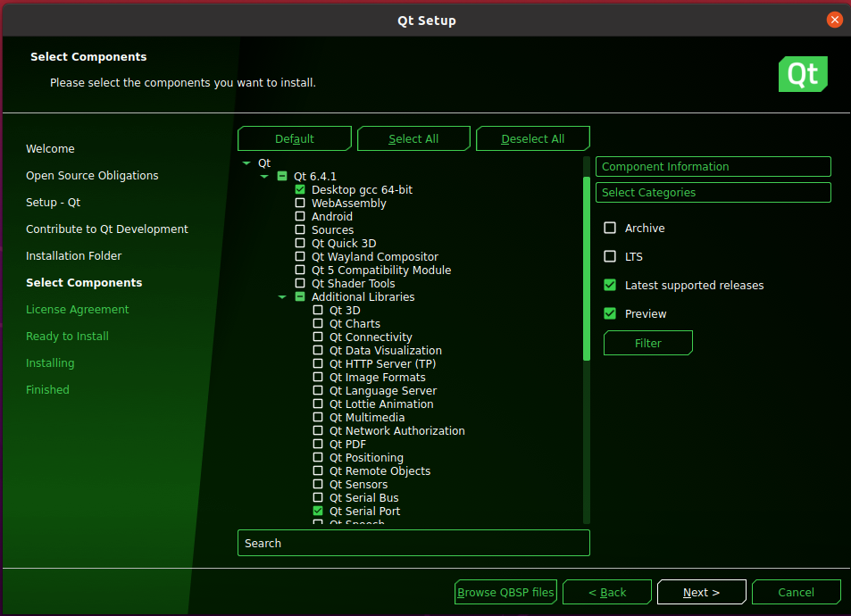This screenshot has height=616, width=851.
Task: Close the Qt Setup window
Action: coord(834,20)
